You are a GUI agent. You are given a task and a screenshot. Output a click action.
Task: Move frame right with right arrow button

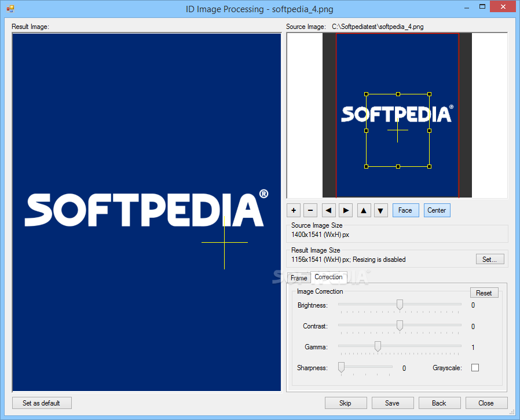tap(346, 210)
